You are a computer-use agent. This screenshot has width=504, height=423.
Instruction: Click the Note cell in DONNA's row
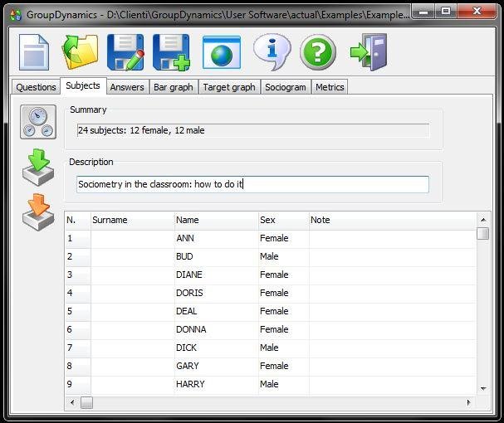tap(393, 329)
